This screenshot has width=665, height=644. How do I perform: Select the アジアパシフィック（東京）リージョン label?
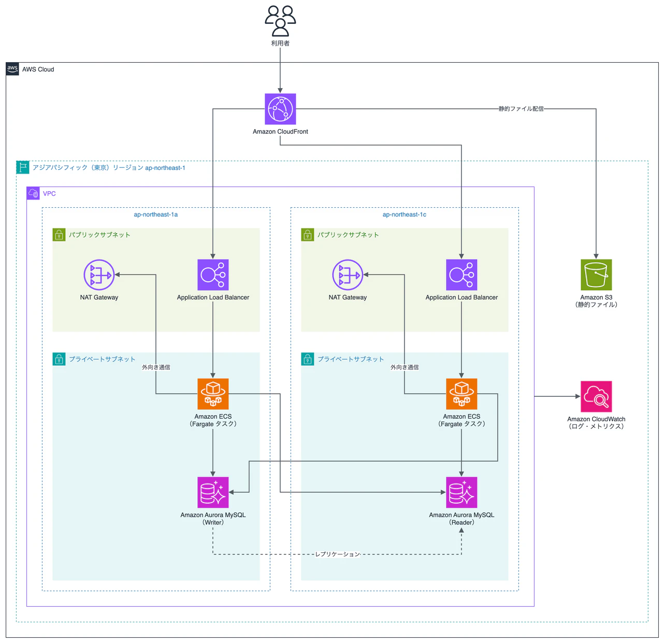[109, 168]
